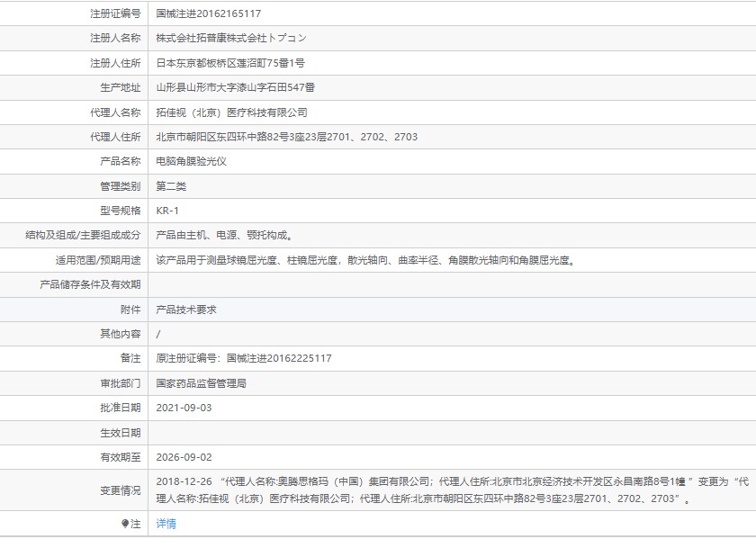Viewport: 756px width, 539px height.
Task: Click the 注册证编号 label
Action: 115,13
